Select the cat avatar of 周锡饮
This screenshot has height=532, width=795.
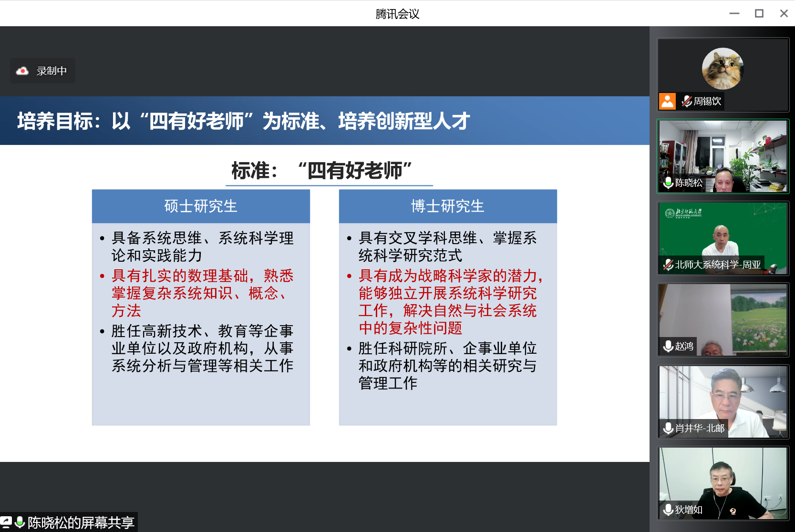[723, 69]
